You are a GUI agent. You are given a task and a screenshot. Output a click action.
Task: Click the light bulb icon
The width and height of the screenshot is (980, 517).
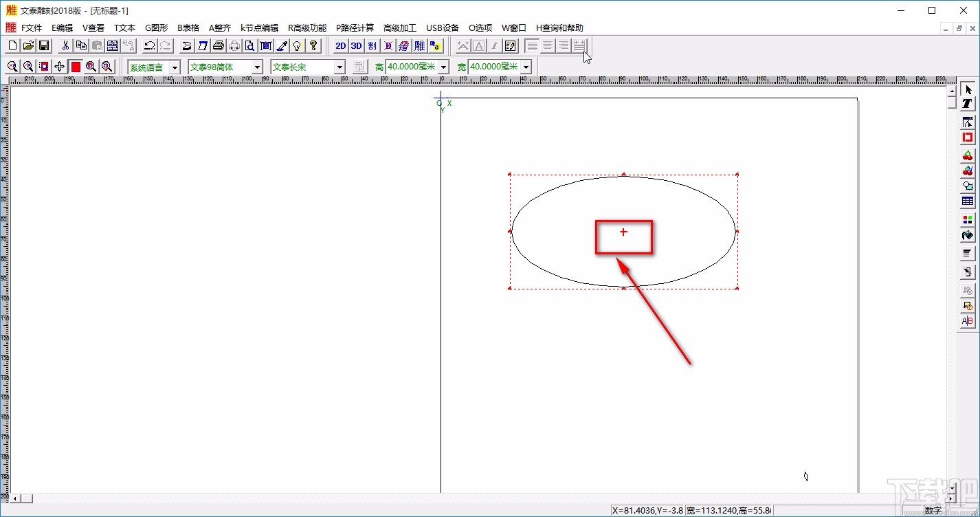[x=298, y=46]
